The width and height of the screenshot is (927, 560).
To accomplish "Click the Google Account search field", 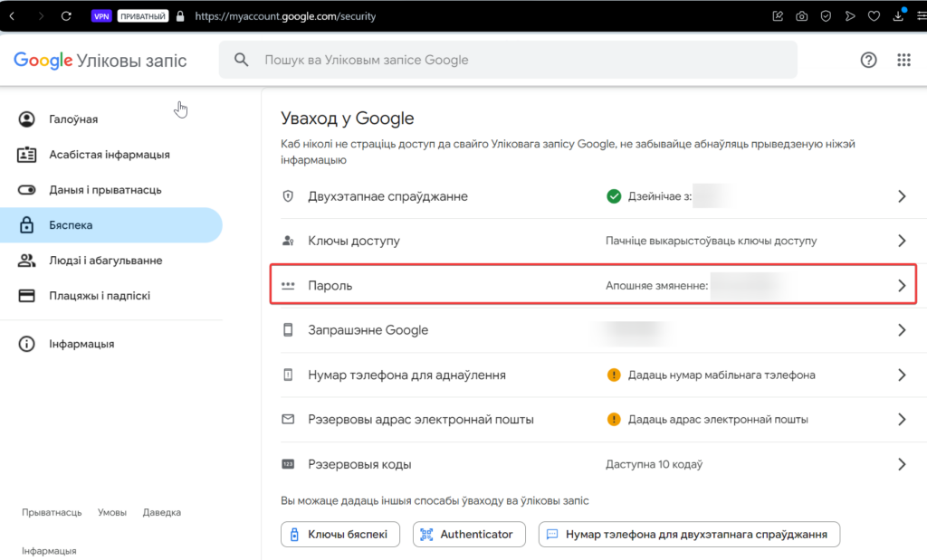I will [x=508, y=60].
